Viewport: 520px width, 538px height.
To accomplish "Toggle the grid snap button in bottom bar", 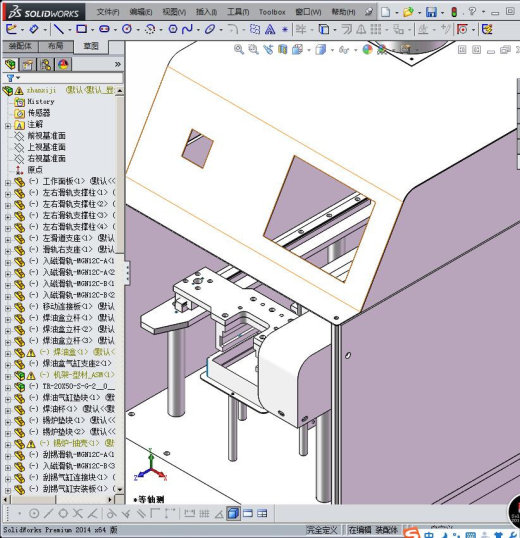I will coord(204,514).
